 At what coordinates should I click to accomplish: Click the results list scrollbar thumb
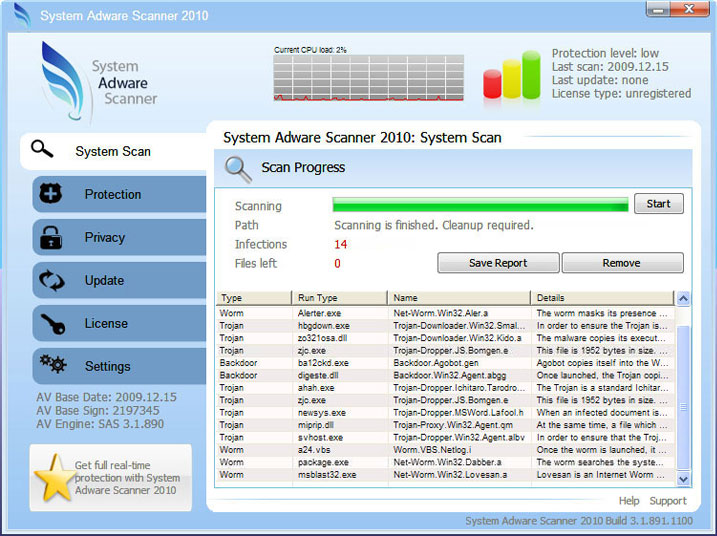click(x=683, y=397)
